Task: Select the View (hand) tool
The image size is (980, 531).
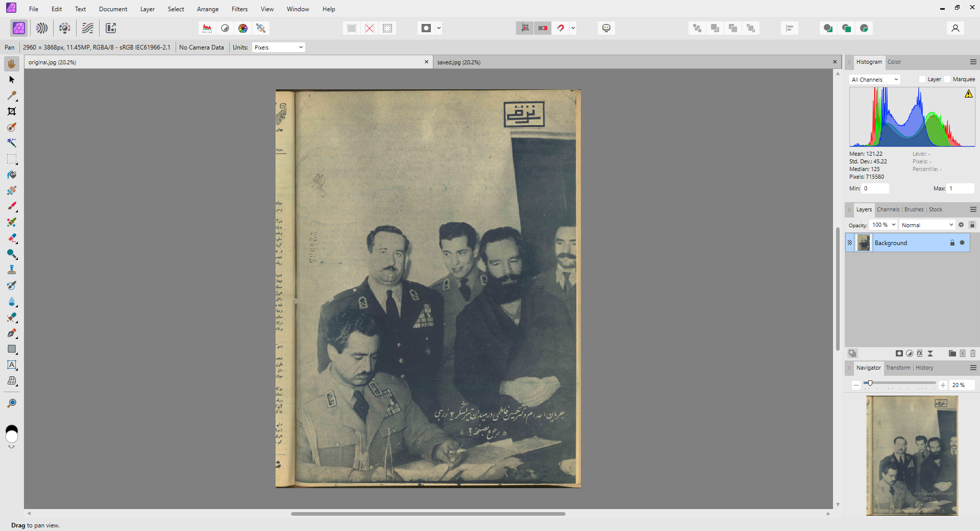Action: (12, 64)
